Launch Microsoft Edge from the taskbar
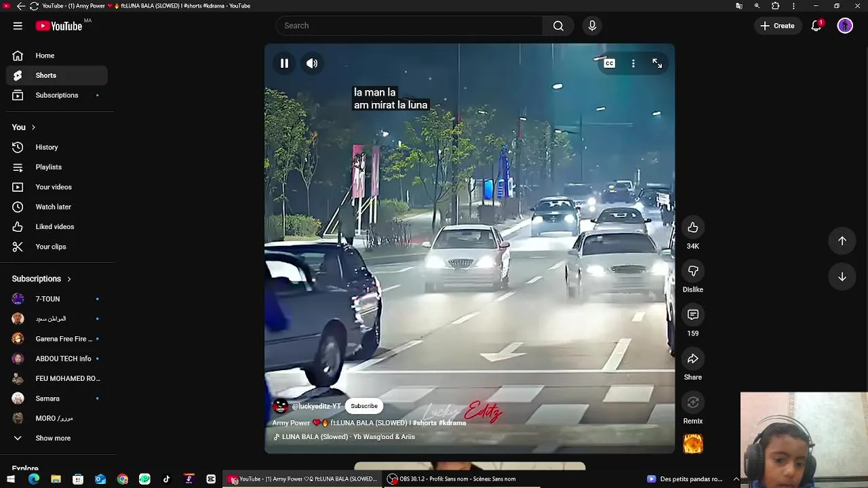 point(34,479)
